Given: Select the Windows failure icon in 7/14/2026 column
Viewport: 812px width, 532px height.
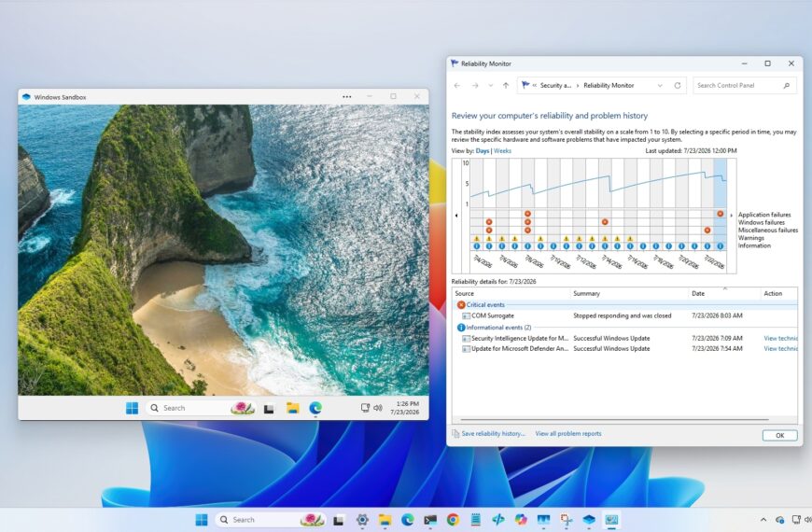Looking at the screenshot, I should [x=605, y=222].
